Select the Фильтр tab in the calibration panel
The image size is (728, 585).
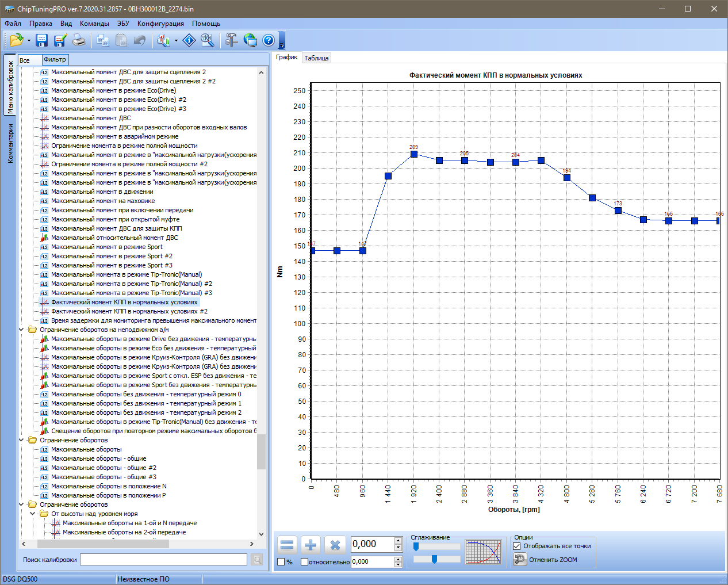coord(55,59)
